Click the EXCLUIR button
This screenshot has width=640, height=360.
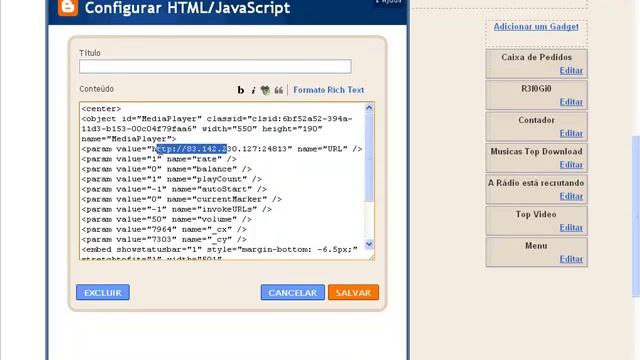point(103,292)
